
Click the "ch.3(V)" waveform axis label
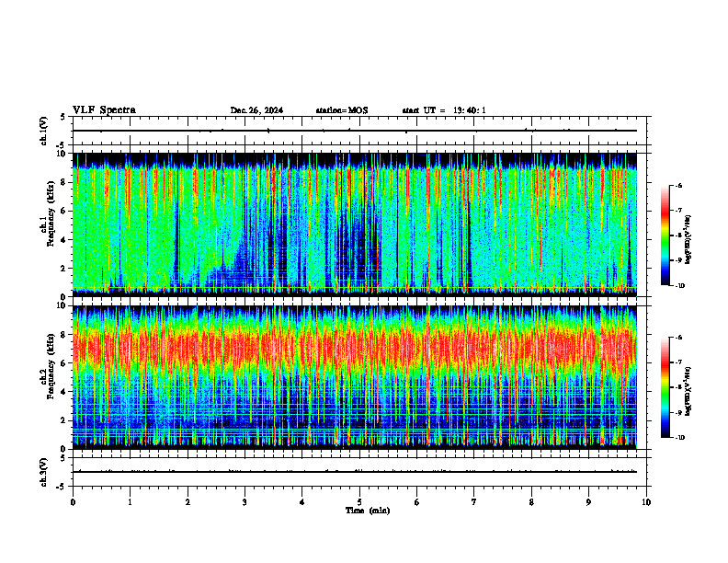coord(44,472)
